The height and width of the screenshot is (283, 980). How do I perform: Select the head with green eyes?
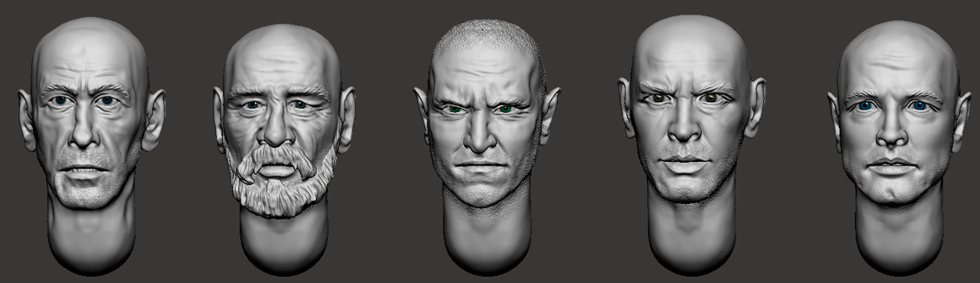(x=487, y=146)
